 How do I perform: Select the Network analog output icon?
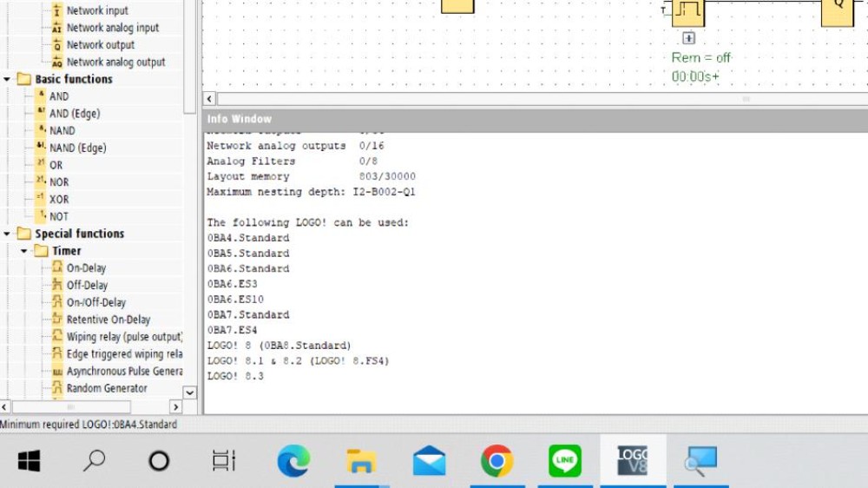(x=57, y=62)
